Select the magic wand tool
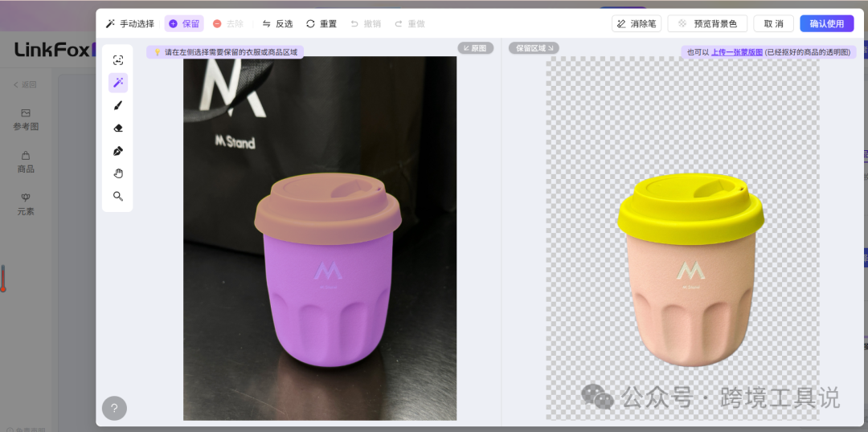Image resolution: width=868 pixels, height=432 pixels. click(118, 83)
